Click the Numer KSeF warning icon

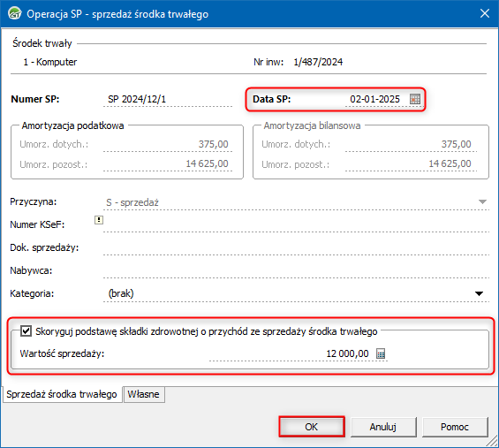click(x=99, y=220)
